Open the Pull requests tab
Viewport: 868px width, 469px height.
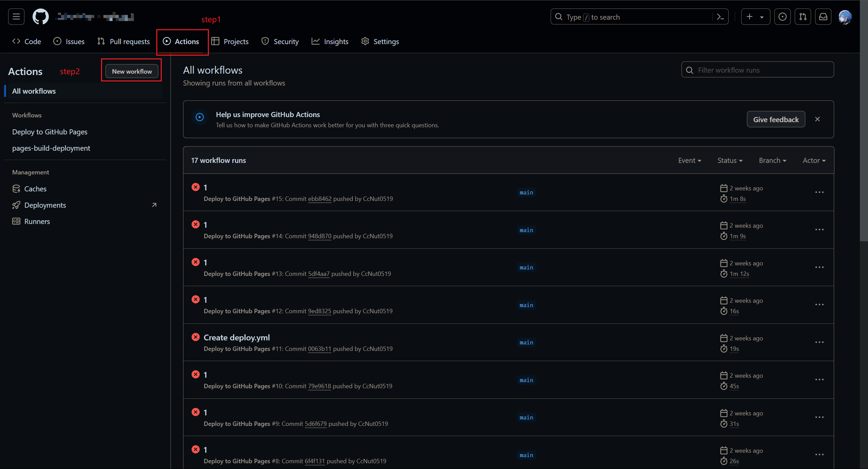(123, 41)
